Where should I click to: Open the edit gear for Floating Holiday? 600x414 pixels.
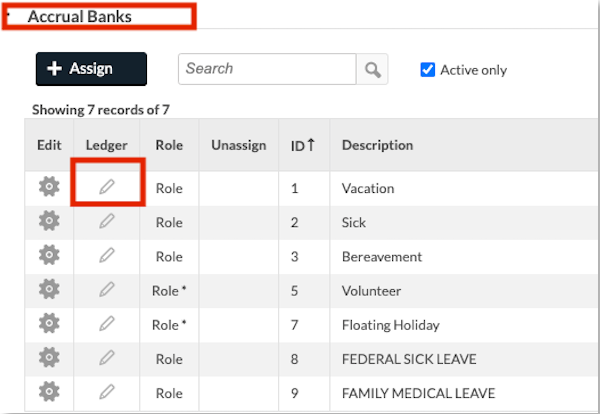point(49,323)
